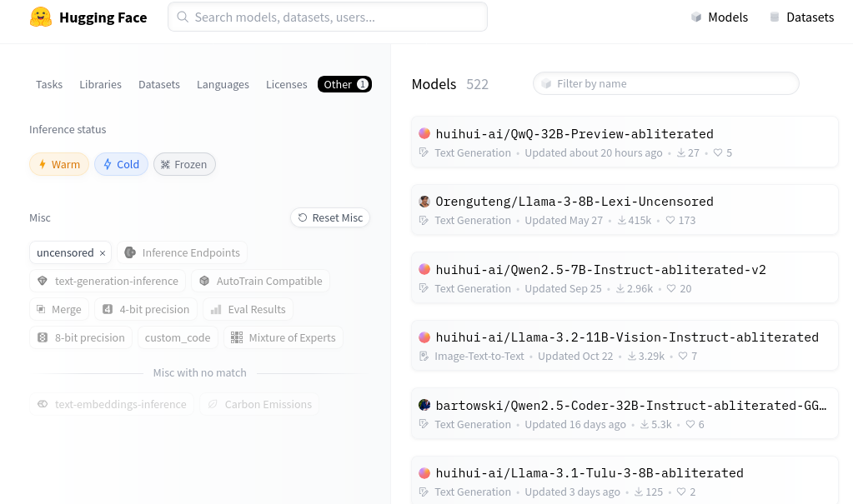Click the Orenguteng user avatar
This screenshot has width=853, height=504.
click(x=424, y=202)
